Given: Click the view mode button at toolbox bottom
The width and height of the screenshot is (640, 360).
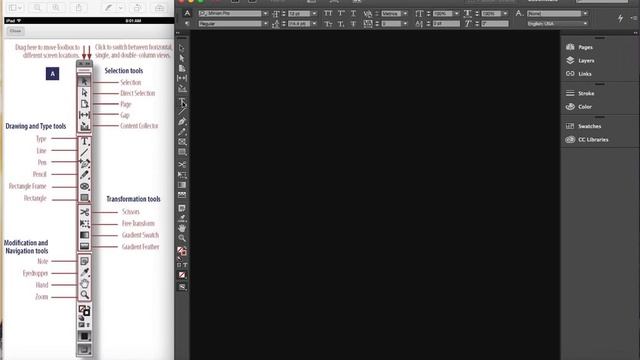Looking at the screenshot, I should [182, 287].
